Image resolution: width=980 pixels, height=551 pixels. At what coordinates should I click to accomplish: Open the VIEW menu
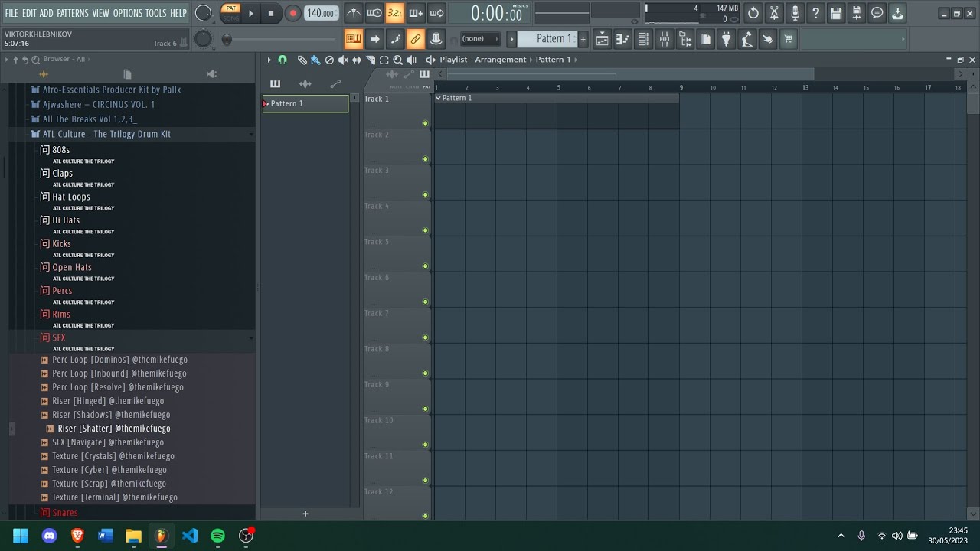pyautogui.click(x=101, y=13)
